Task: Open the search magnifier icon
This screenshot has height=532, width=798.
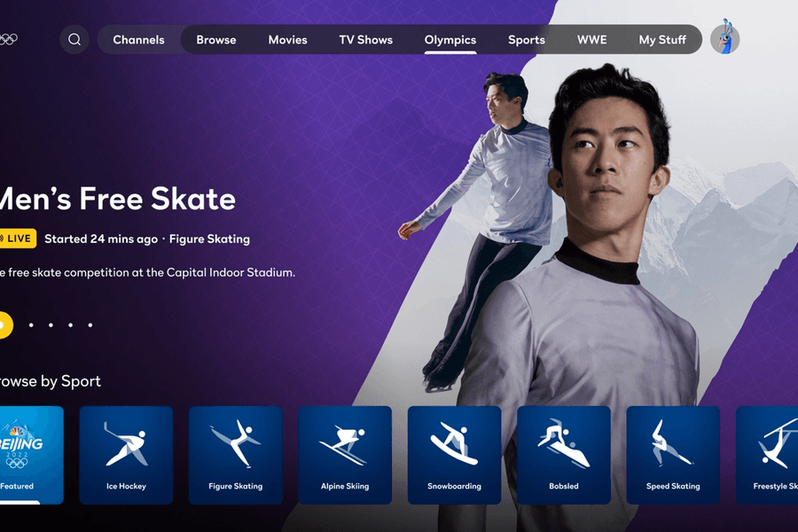Action: (74, 40)
